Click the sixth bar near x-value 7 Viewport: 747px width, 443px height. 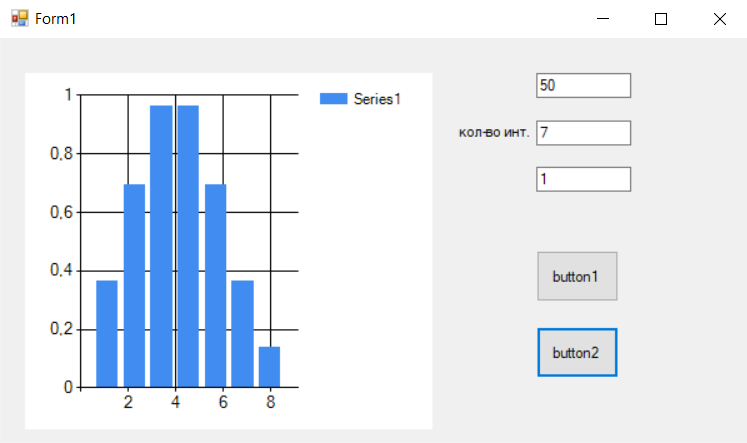242,333
